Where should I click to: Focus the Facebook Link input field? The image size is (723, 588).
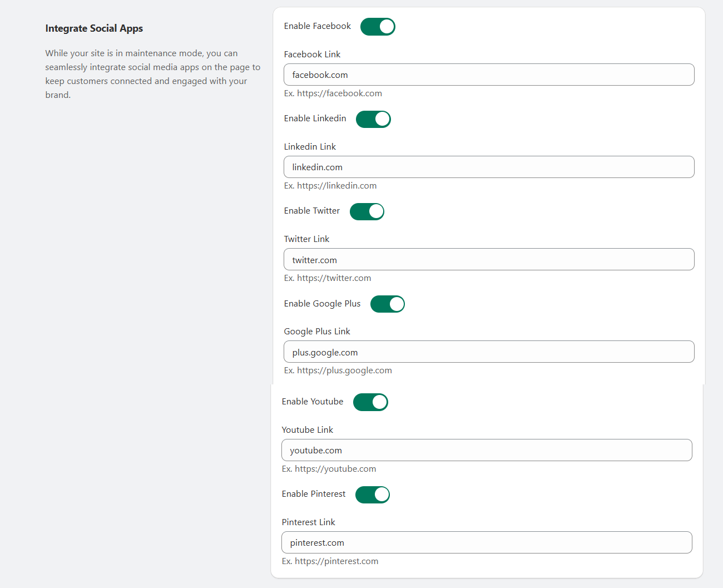tap(489, 75)
